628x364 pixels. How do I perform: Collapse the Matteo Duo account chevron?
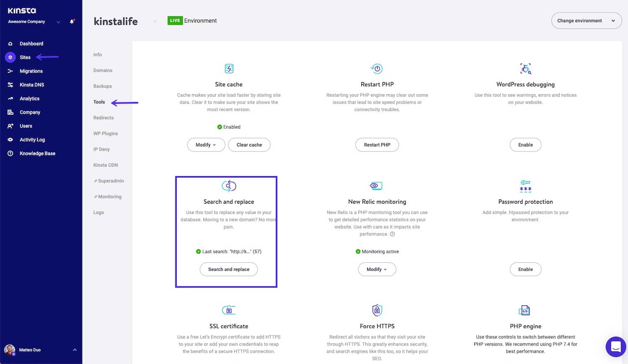[75, 350]
